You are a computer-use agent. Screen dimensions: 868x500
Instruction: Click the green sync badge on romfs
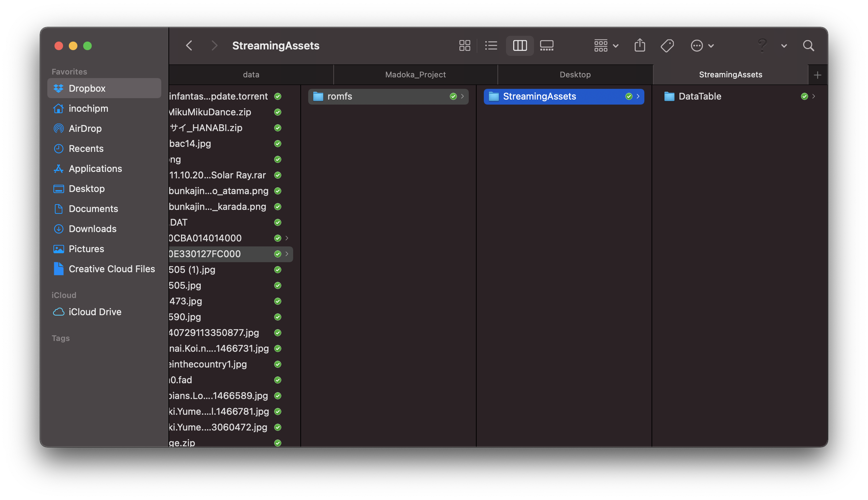pyautogui.click(x=453, y=96)
